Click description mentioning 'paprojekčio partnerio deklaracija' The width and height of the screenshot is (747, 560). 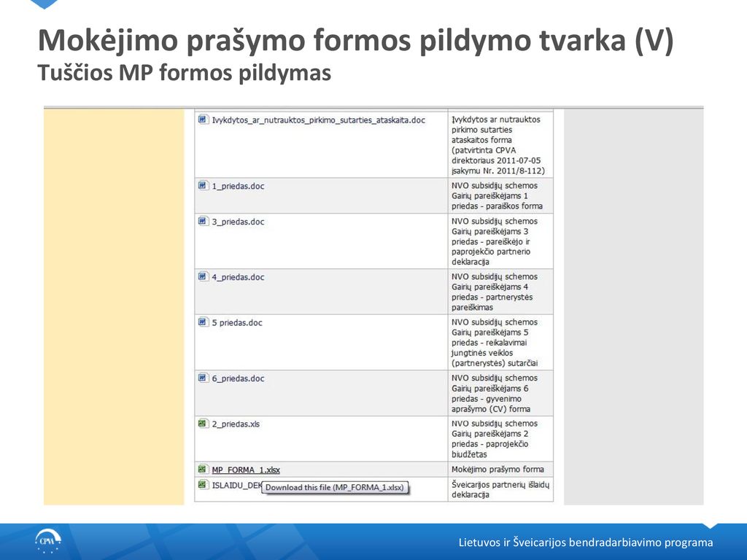coord(495,241)
